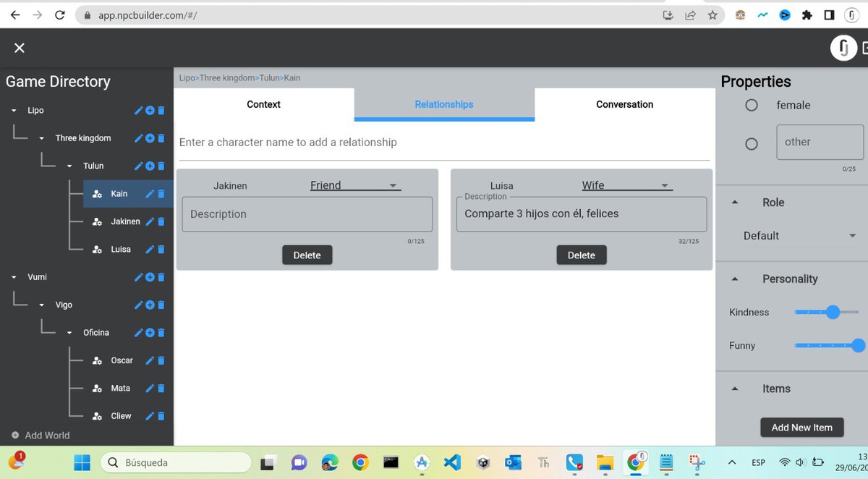868x479 pixels.
Task: Edit the Vigo entry
Action: [x=139, y=305]
